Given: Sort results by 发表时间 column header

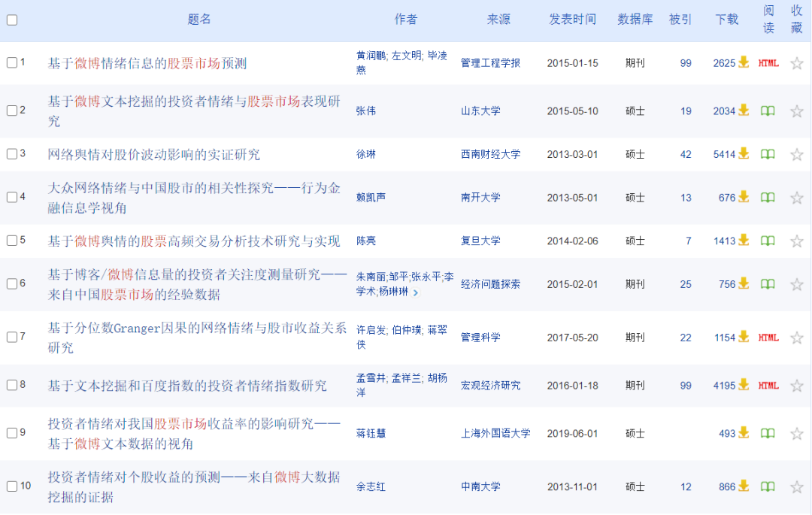Looking at the screenshot, I should pos(572,20).
